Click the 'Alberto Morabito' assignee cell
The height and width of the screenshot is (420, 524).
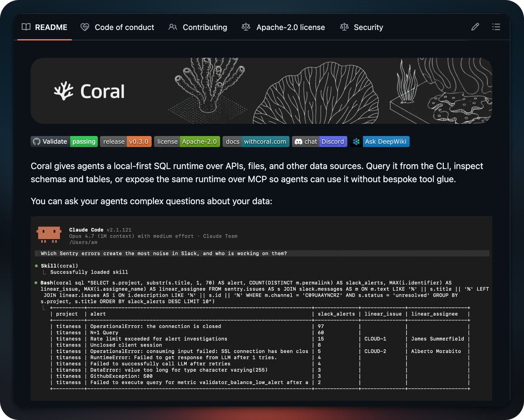tap(436, 351)
